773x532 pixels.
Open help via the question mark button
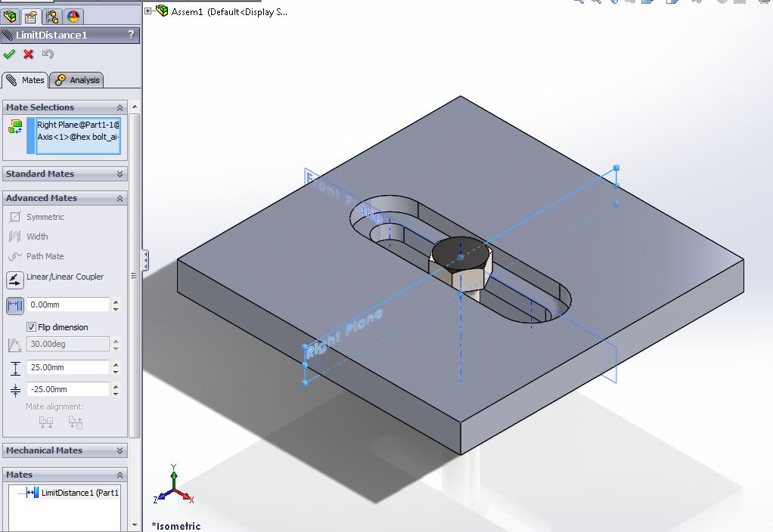coord(130,35)
